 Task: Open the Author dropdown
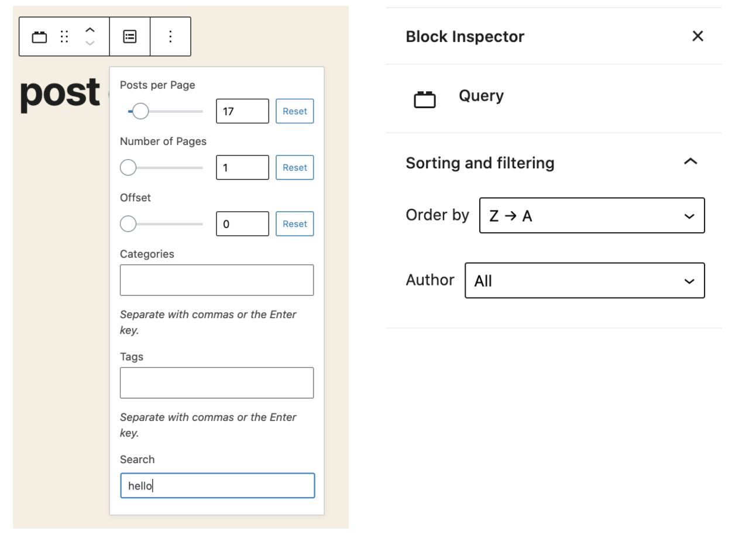point(585,281)
